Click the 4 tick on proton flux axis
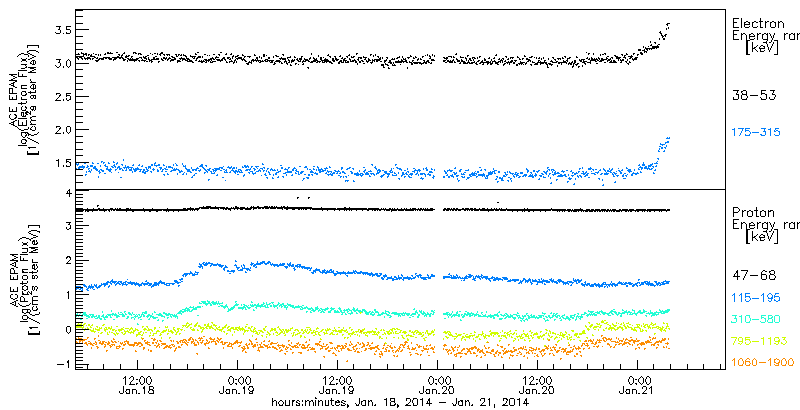This screenshot has width=800, height=410. point(66,195)
